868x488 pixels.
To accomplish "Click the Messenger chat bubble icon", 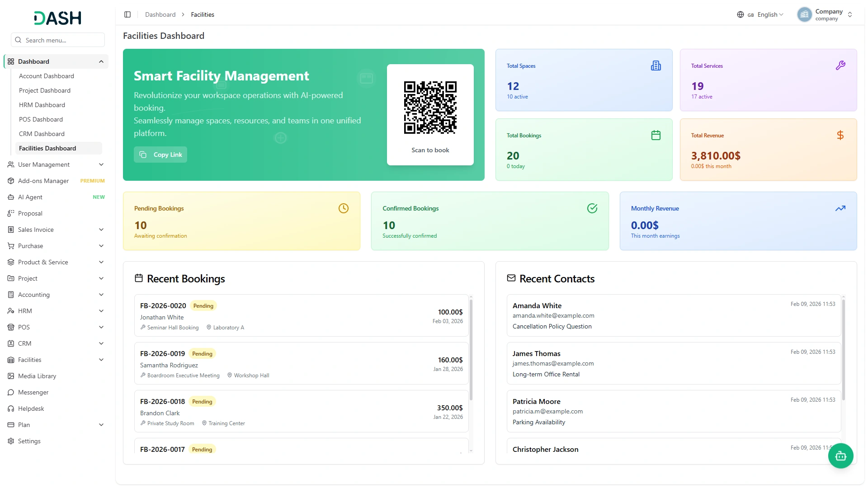I will tap(11, 392).
